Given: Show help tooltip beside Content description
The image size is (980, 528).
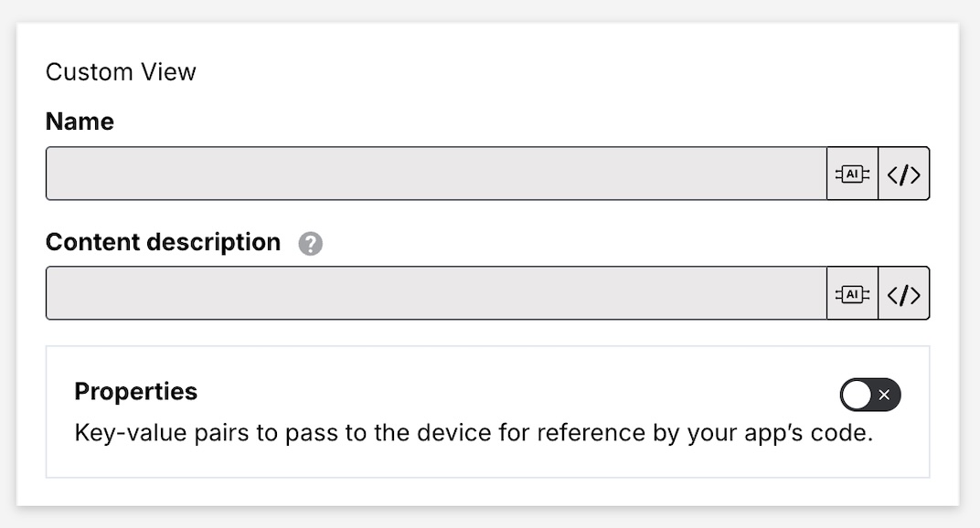Looking at the screenshot, I should (311, 244).
